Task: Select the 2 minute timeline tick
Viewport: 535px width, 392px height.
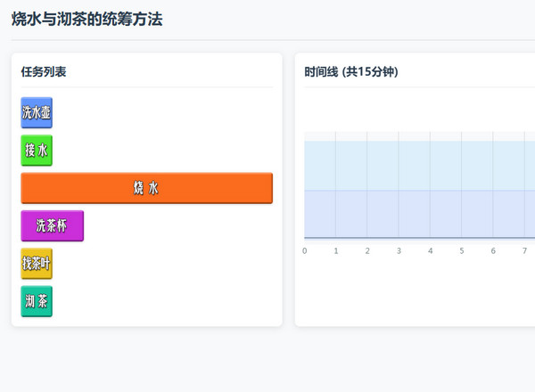Action: (x=367, y=251)
